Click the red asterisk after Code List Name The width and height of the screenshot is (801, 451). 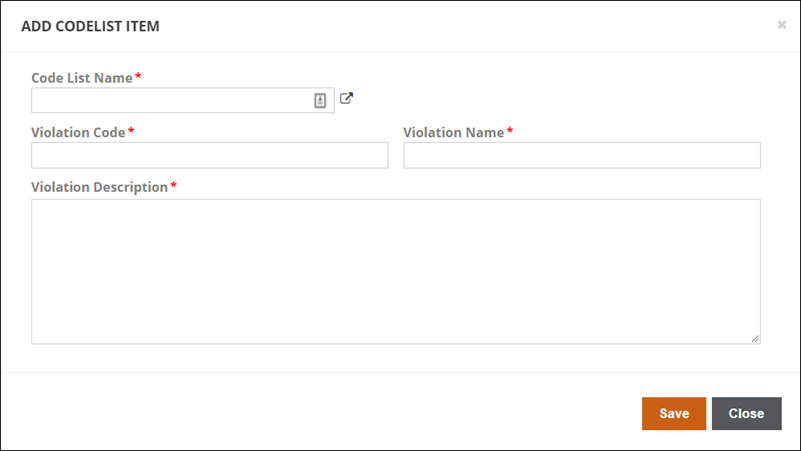138,76
